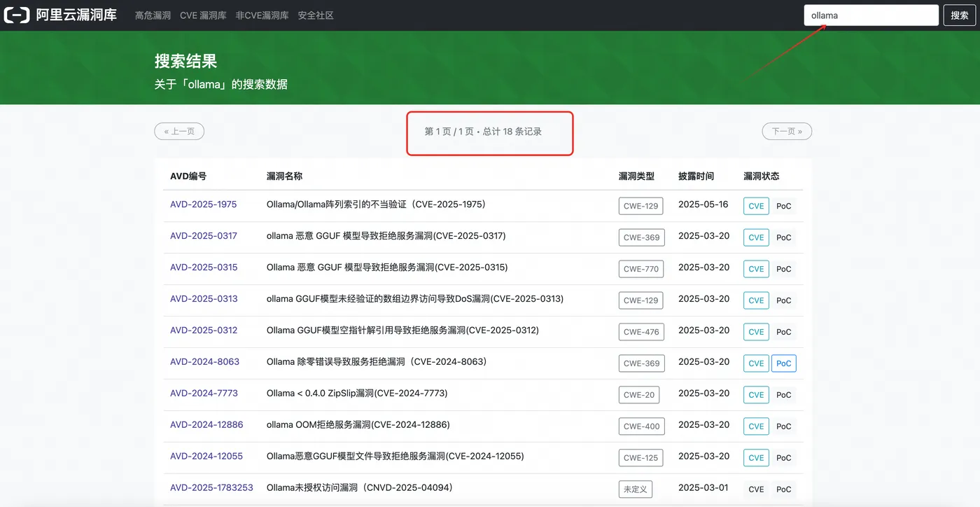Open the 安全社区 menu item
This screenshot has height=507, width=980.
(x=316, y=15)
